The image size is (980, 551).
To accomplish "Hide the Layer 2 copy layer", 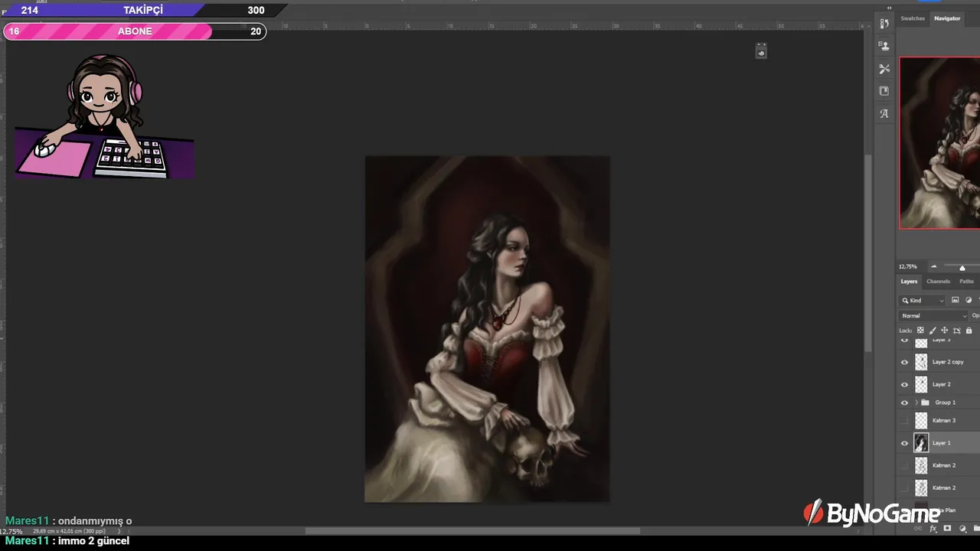I will [904, 362].
